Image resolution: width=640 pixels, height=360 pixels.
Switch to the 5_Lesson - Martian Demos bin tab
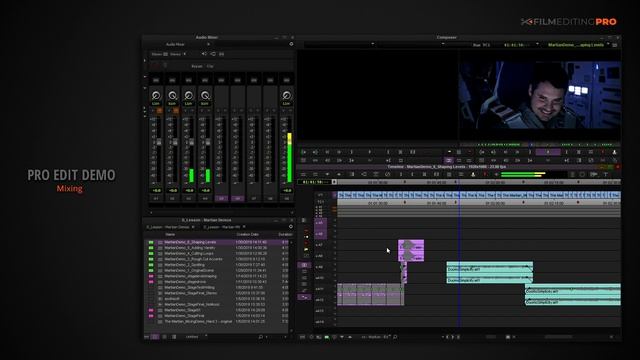click(168, 227)
